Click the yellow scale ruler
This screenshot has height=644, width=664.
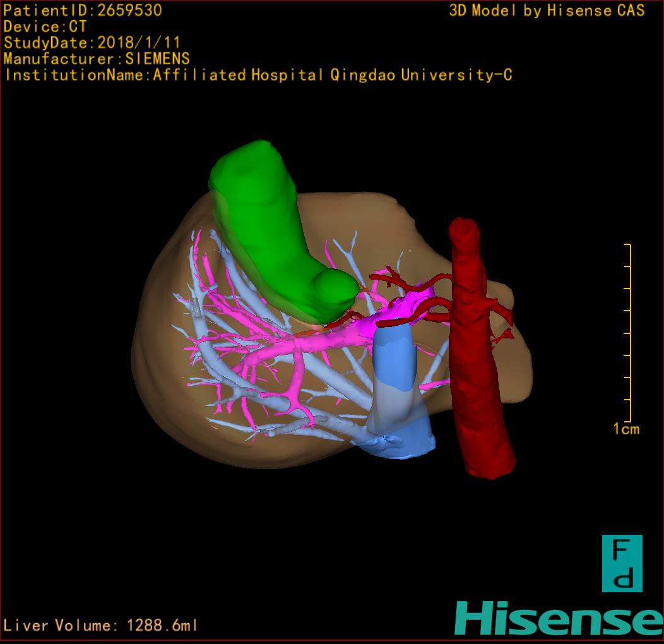pyautogui.click(x=628, y=333)
